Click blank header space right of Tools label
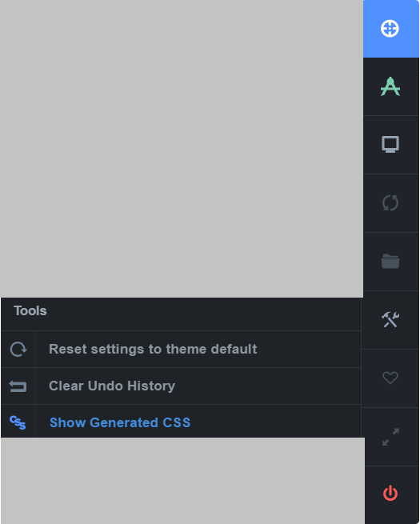Viewport: 420px width, 524px height. [204, 314]
